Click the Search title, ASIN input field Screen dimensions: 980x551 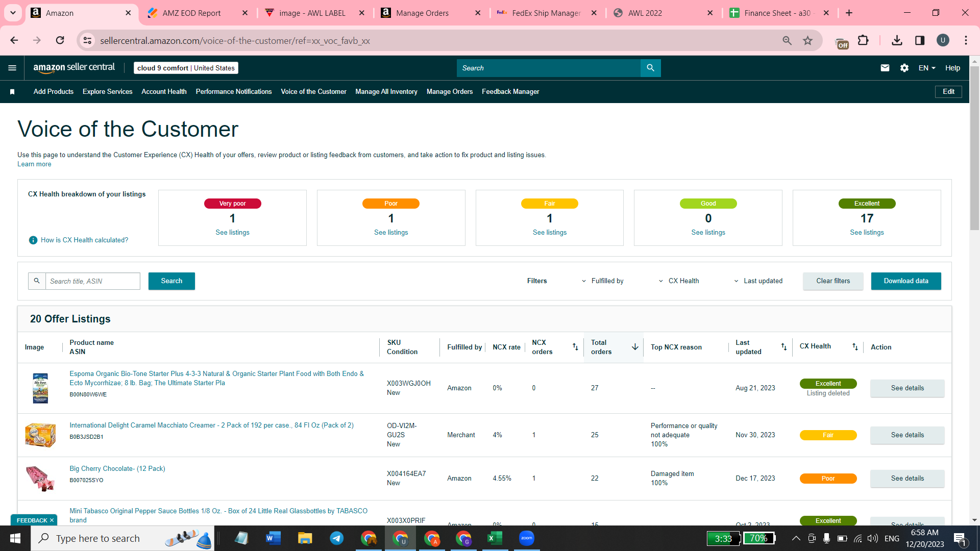(x=92, y=281)
